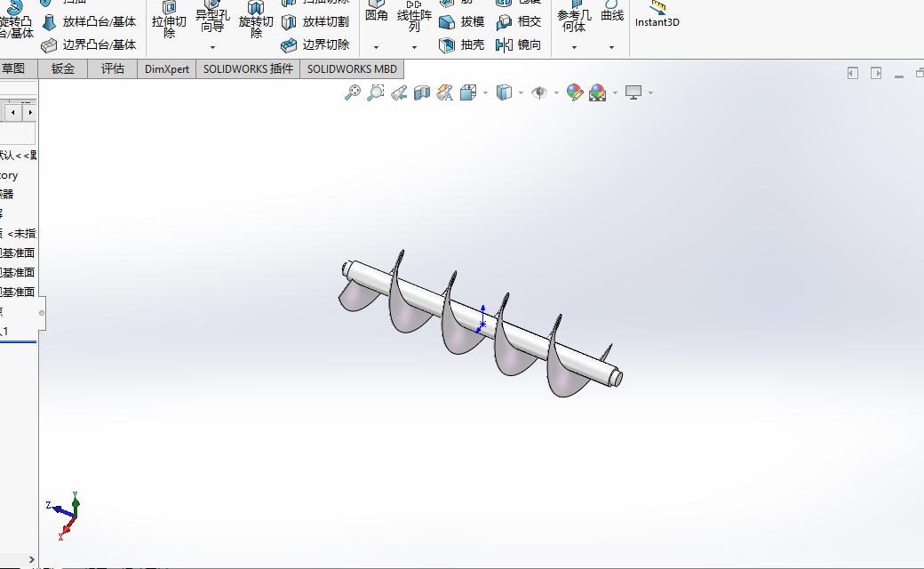Click the Reference Geometry (参考几何体) button
The image size is (924, 569).
[574, 16]
